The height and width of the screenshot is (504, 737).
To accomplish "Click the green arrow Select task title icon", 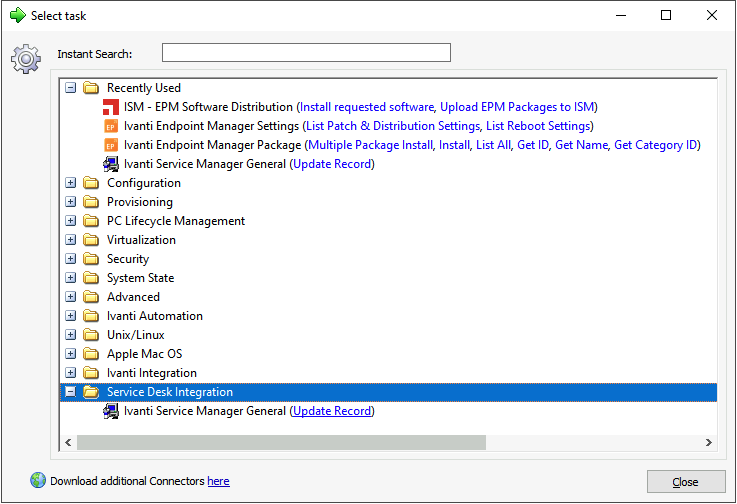I will (x=17, y=15).
